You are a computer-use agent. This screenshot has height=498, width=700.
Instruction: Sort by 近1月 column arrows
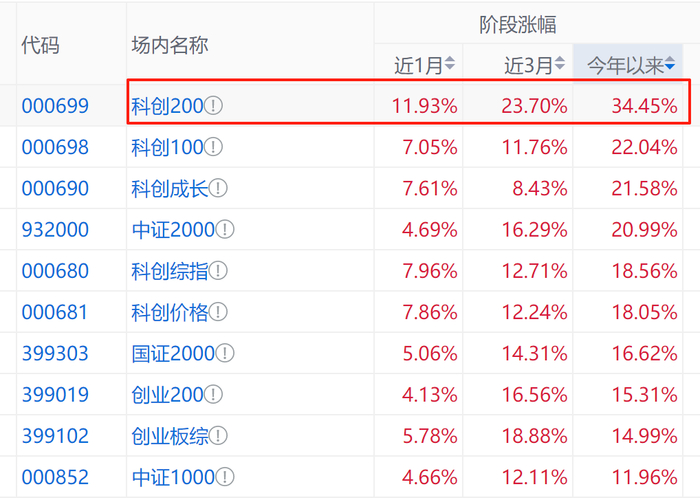point(450,63)
